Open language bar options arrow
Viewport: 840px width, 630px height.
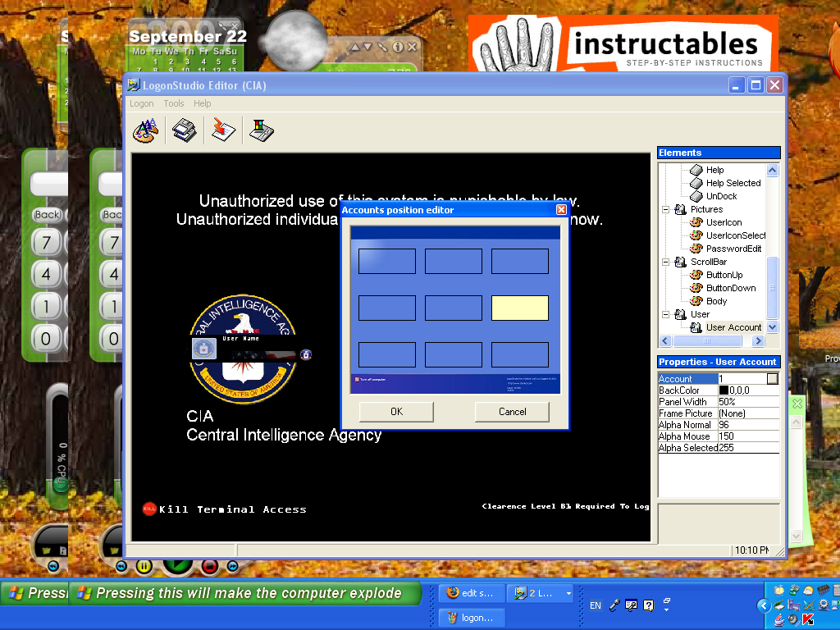pyautogui.click(x=666, y=609)
